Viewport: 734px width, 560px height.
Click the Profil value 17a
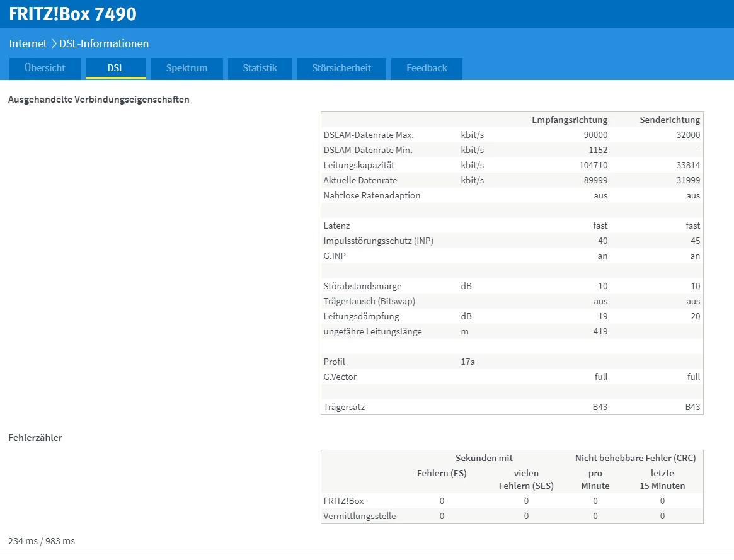click(x=467, y=362)
